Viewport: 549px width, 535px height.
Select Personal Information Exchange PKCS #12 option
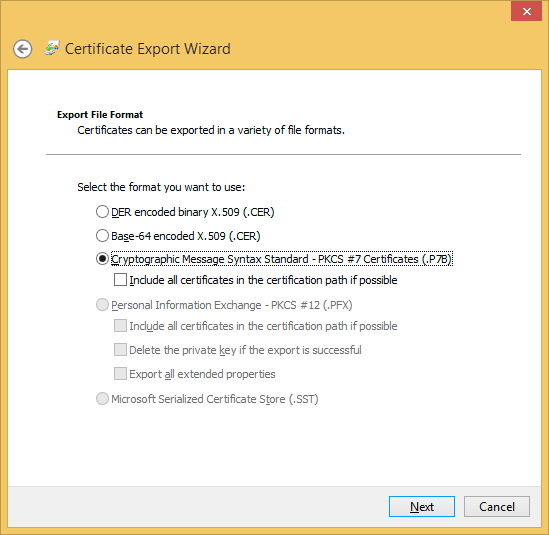point(102,305)
